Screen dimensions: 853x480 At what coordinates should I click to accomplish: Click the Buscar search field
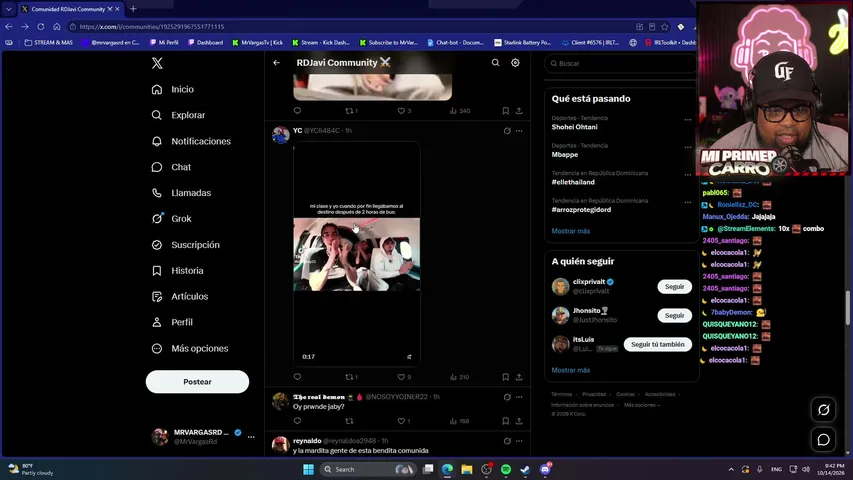[x=620, y=64]
